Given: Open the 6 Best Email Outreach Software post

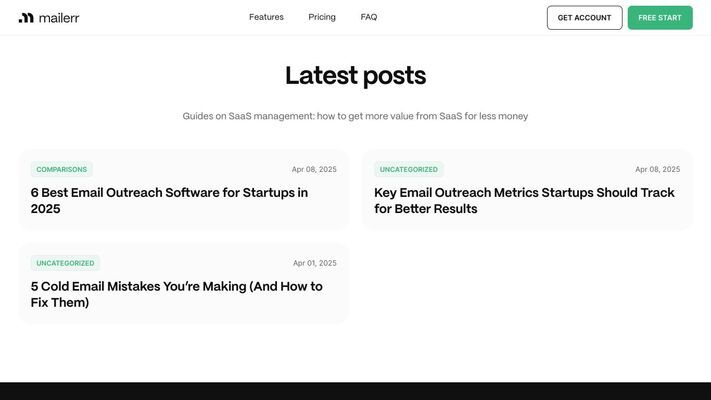Looking at the screenshot, I should click(169, 200).
